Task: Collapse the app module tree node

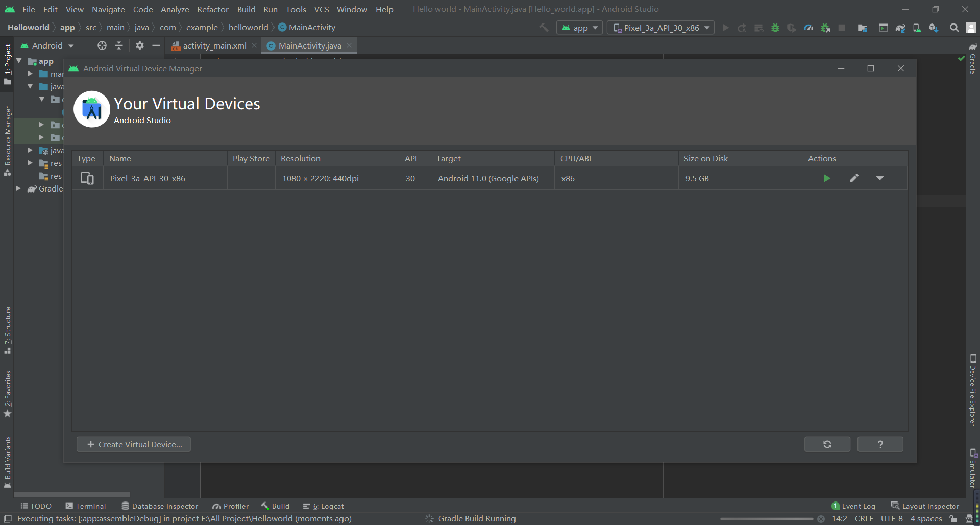Action: 19,61
